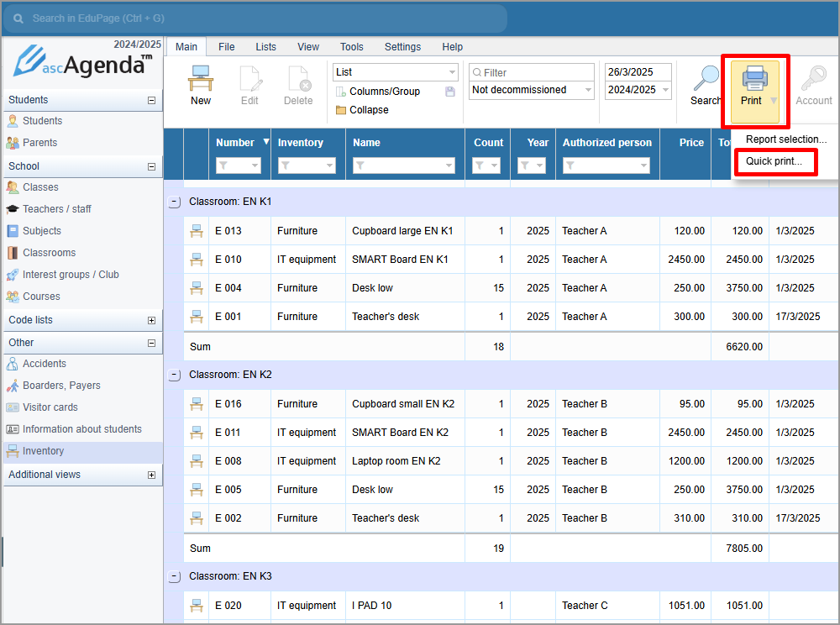Collapse the Classroom: EN K1 group
This screenshot has width=840, height=625.
[174, 202]
